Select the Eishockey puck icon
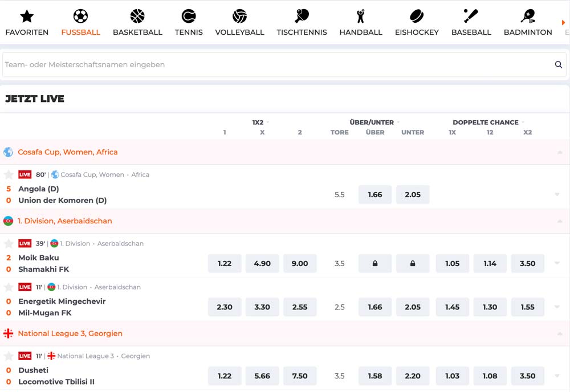 pyautogui.click(x=417, y=17)
